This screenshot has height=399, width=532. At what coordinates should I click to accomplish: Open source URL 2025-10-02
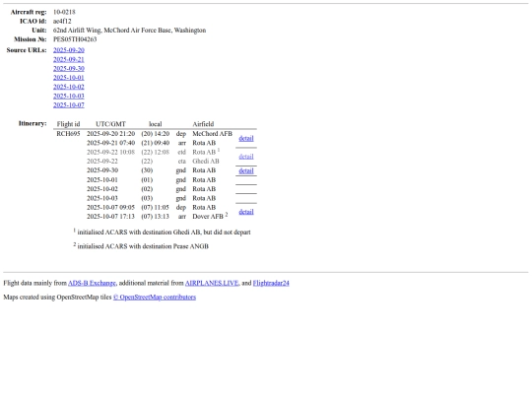click(69, 87)
